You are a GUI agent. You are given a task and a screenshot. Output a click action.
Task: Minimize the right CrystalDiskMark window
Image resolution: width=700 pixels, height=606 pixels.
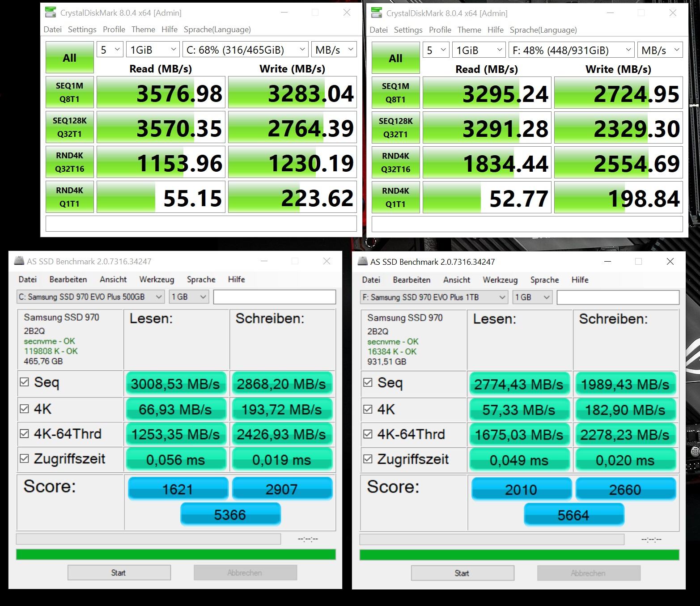[x=610, y=13]
